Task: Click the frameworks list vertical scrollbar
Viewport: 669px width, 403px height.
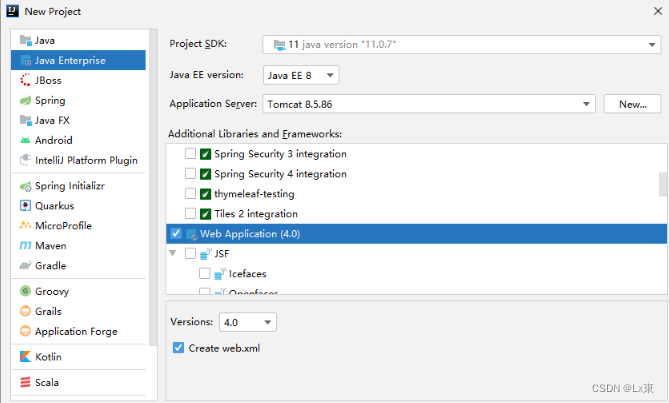Action: click(663, 184)
